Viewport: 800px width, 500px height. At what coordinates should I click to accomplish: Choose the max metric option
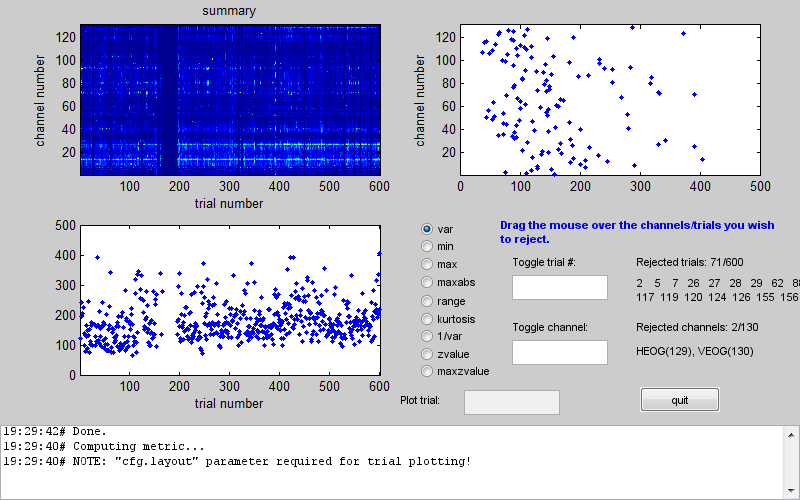pos(429,265)
